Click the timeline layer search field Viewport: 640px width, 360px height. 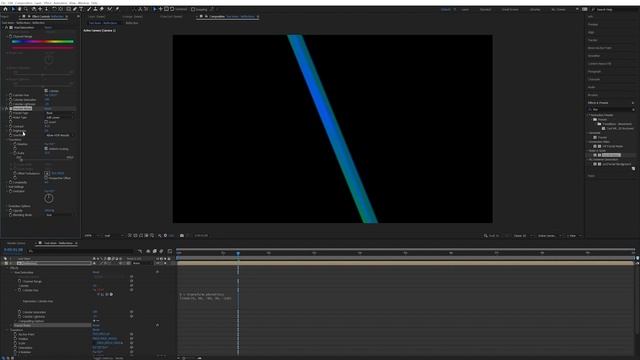(x=80, y=251)
